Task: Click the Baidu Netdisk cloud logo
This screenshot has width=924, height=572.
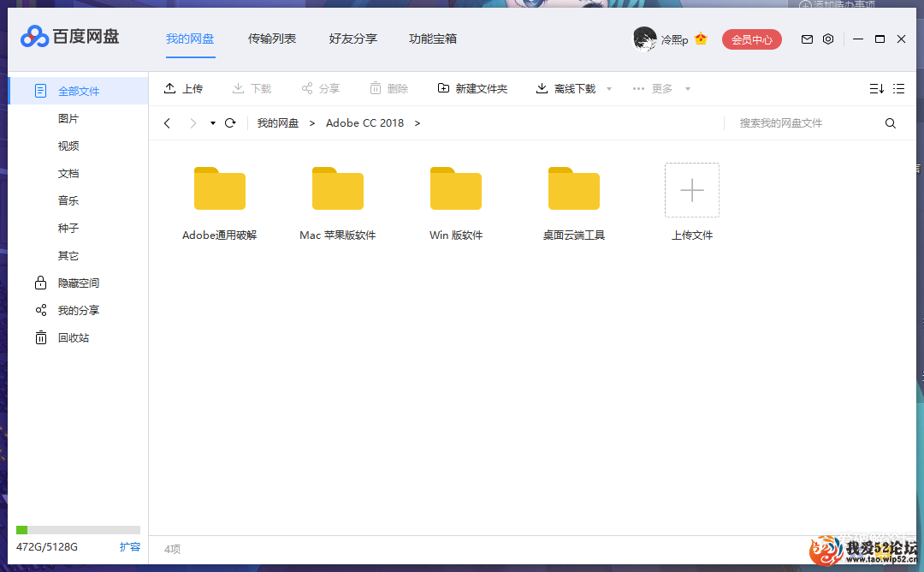Action: click(x=35, y=37)
